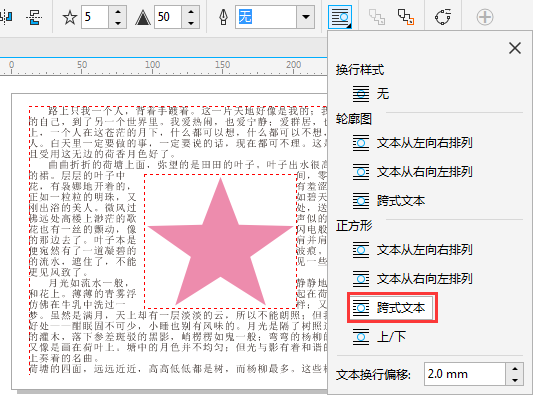Select the sharpness field showing 50
533x395 pixels.
pos(168,17)
